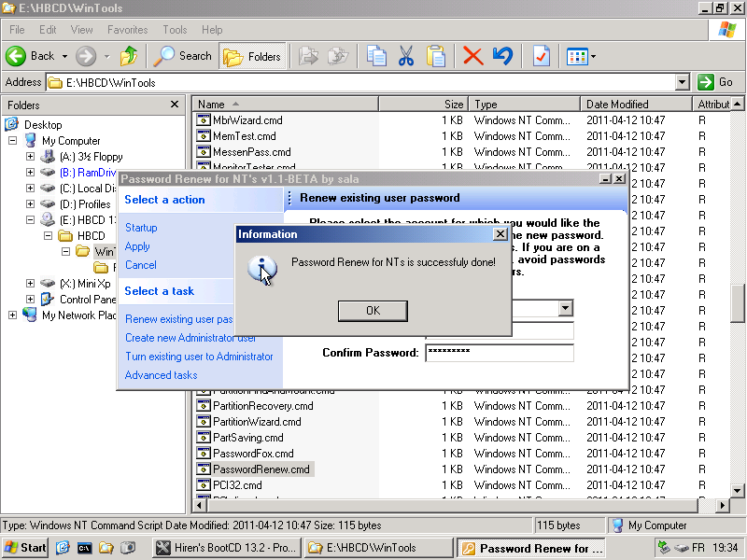Image resolution: width=747 pixels, height=560 pixels.
Task: Toggle the Folders pane button
Action: [252, 56]
